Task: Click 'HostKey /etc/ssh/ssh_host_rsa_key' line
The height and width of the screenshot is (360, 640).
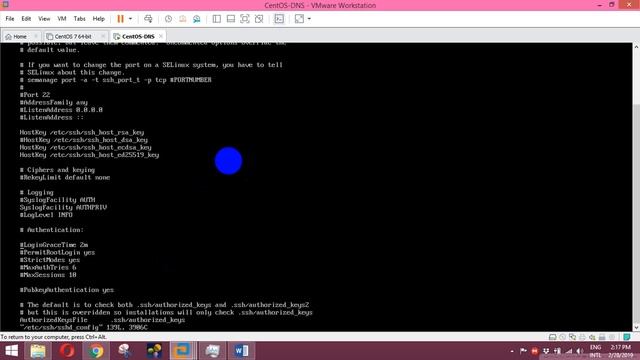Action: [82, 132]
